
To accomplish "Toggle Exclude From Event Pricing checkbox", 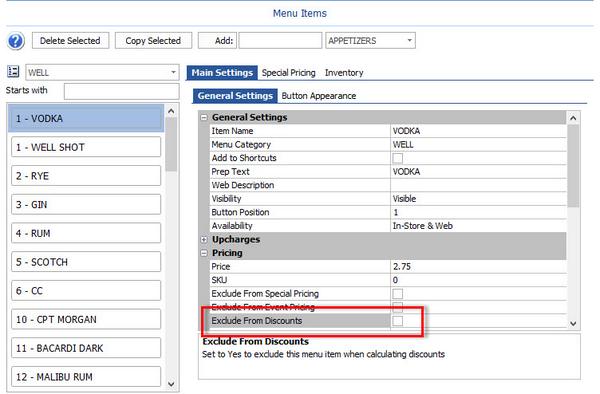I will pyautogui.click(x=398, y=307).
